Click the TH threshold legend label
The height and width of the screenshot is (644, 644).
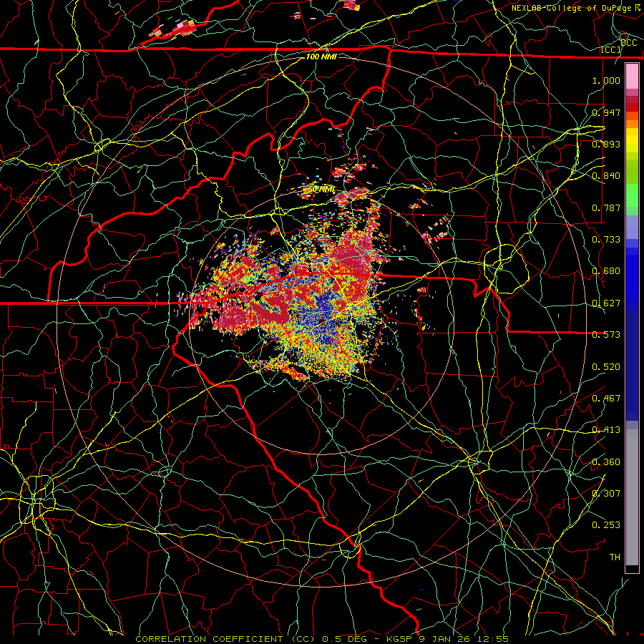coord(615,557)
